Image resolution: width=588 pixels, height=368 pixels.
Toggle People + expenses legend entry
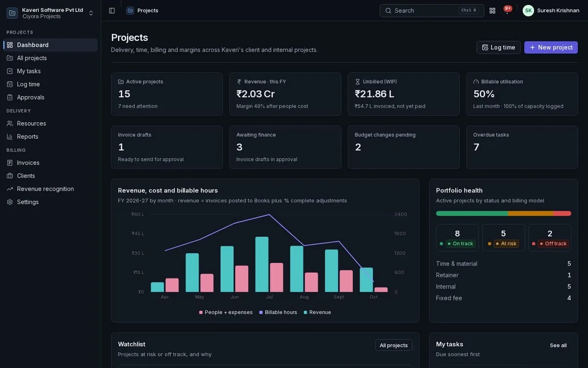[226, 312]
